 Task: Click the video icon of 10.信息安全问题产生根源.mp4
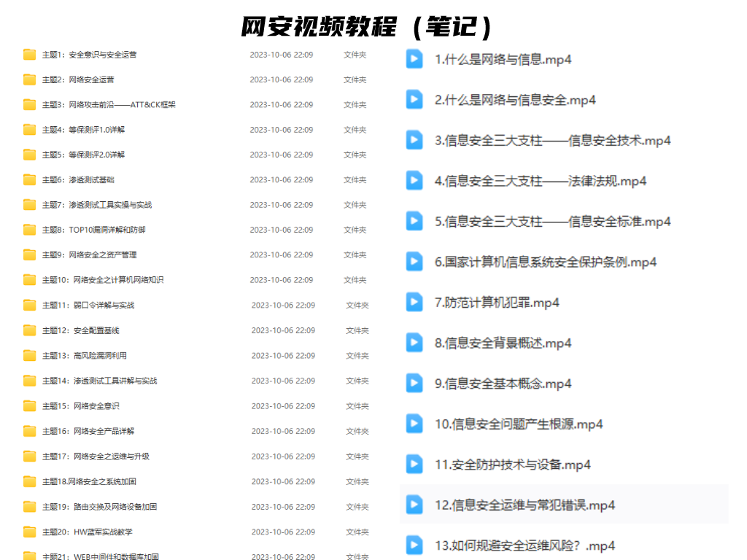pos(414,424)
